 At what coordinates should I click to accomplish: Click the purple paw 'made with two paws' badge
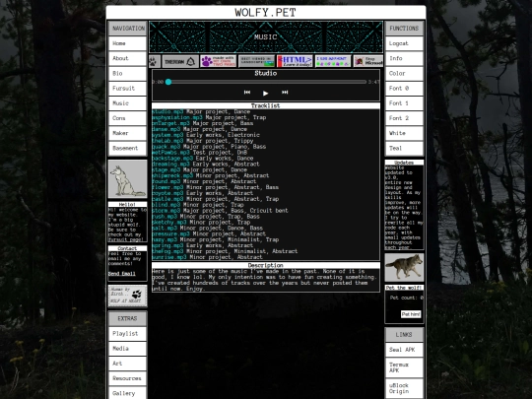click(218, 61)
